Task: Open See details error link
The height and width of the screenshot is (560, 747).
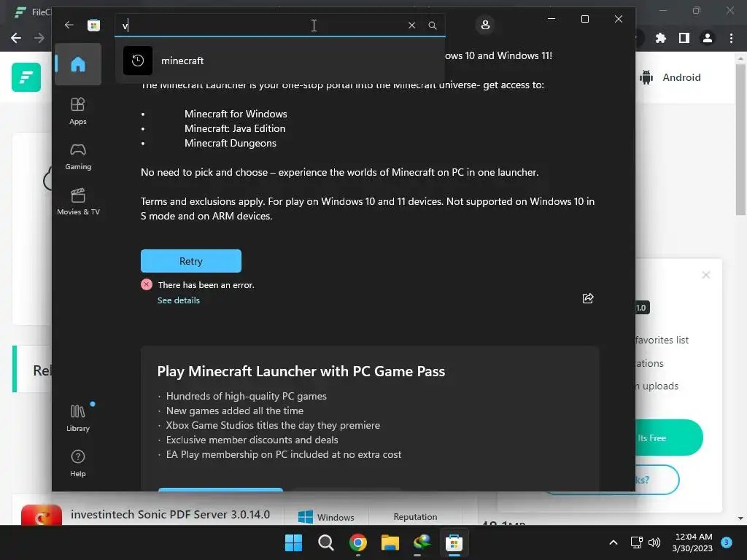Action: coord(179,300)
